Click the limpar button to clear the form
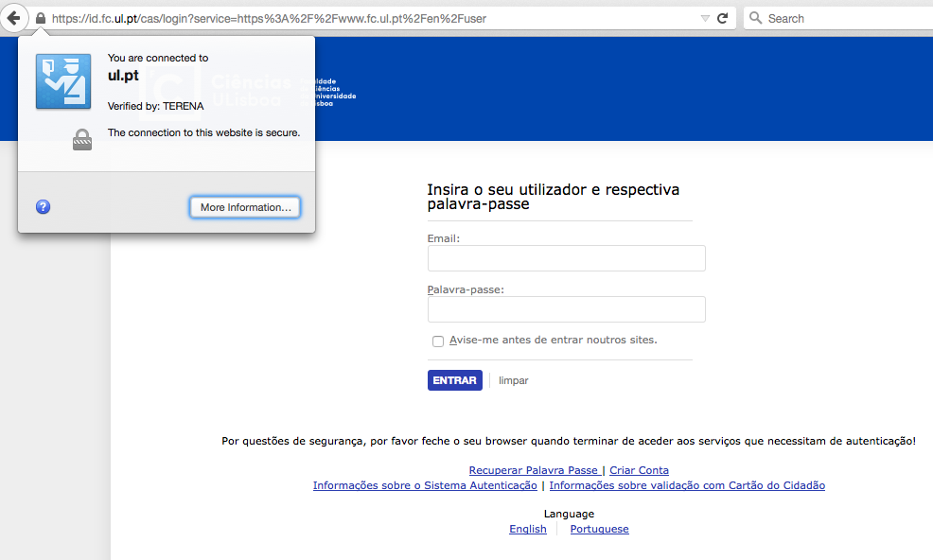 click(514, 380)
